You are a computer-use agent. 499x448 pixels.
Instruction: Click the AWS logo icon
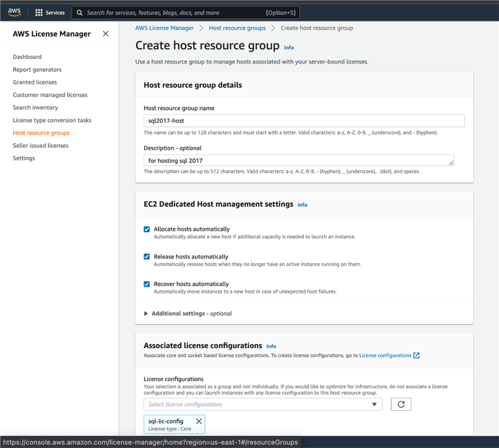click(x=14, y=12)
